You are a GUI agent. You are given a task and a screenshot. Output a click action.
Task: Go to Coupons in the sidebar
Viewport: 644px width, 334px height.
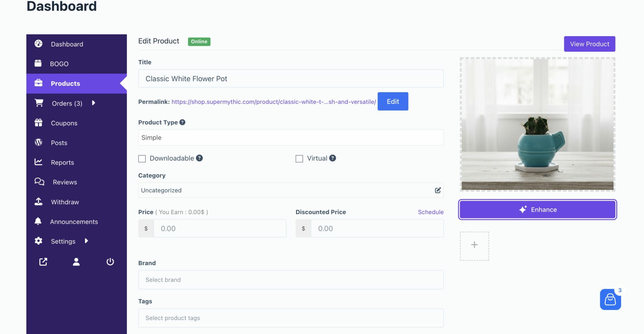pyautogui.click(x=64, y=123)
